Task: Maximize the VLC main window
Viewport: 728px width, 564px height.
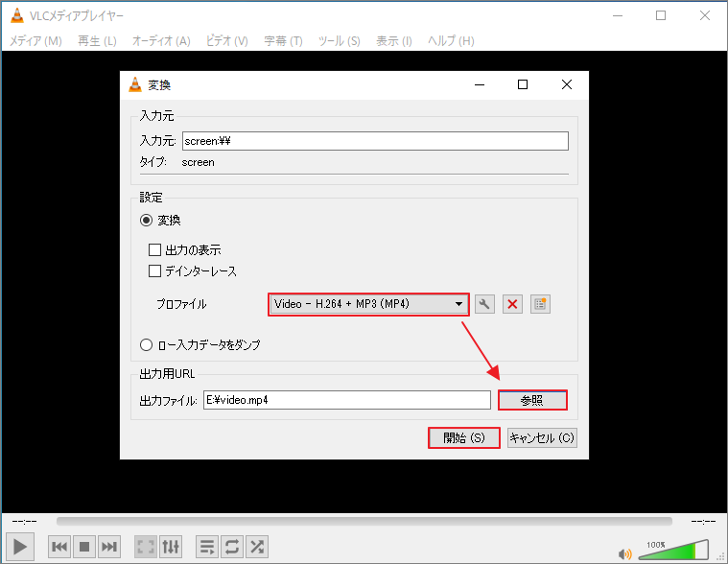Action: tap(661, 15)
